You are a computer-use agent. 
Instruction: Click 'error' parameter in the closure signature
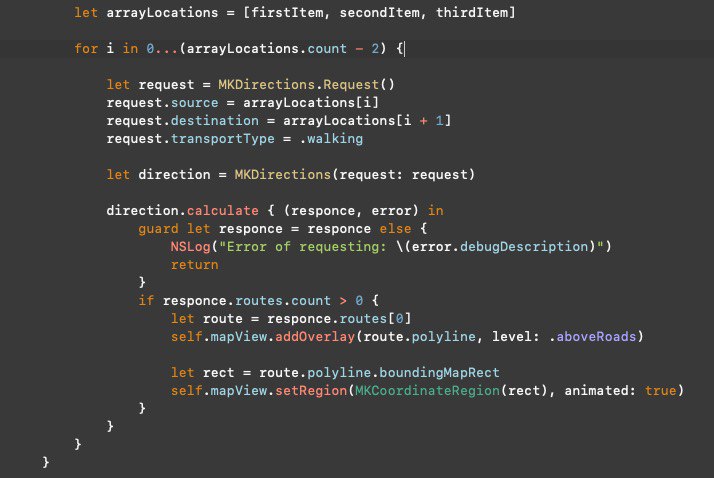391,211
